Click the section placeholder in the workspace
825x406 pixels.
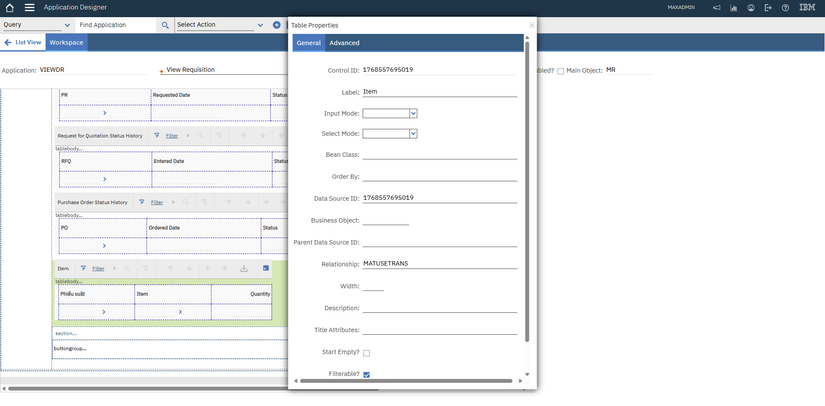66,333
